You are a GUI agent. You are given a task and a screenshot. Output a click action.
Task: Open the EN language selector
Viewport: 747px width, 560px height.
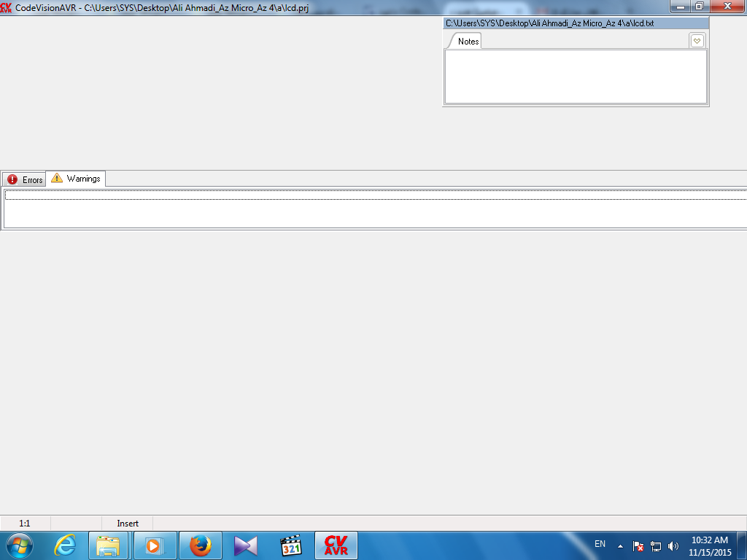[600, 544]
